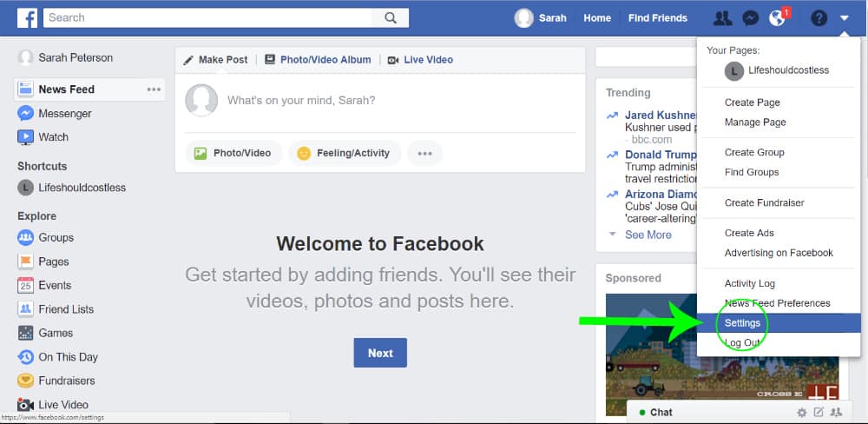Open the Groups icon in Explore
Screen dimensions: 868x424
click(x=25, y=237)
